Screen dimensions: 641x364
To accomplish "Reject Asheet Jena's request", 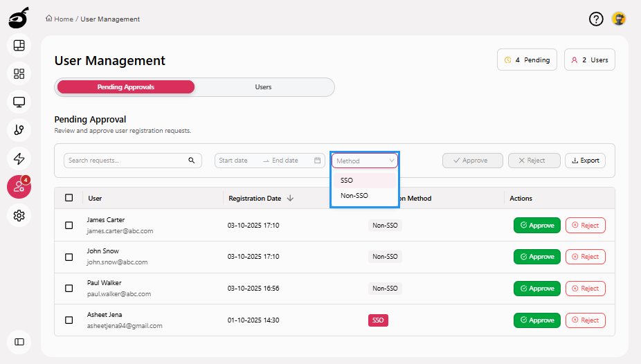I will click(x=586, y=320).
